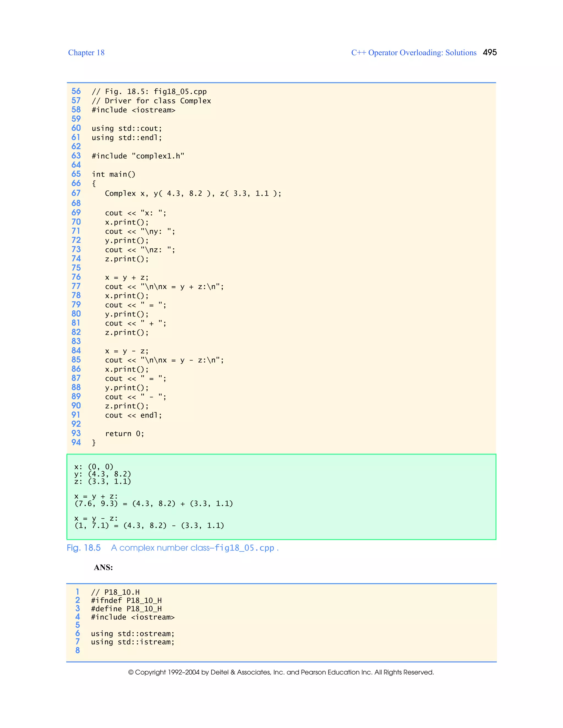The image size is (563, 728).
Task: Click the 'A complex number class–fig18_05.cpp' caption
Action: [x=192, y=548]
